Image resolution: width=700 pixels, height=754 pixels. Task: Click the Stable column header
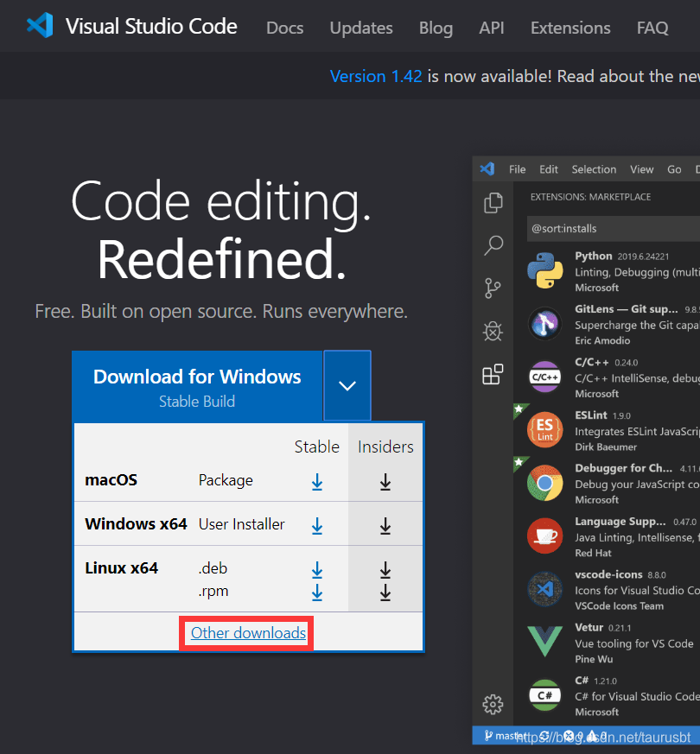pos(316,447)
